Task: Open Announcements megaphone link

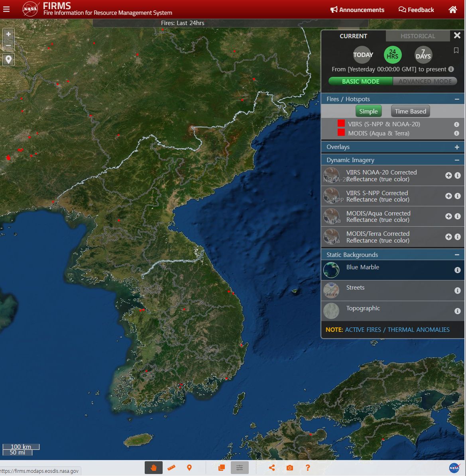Action: 357,10
